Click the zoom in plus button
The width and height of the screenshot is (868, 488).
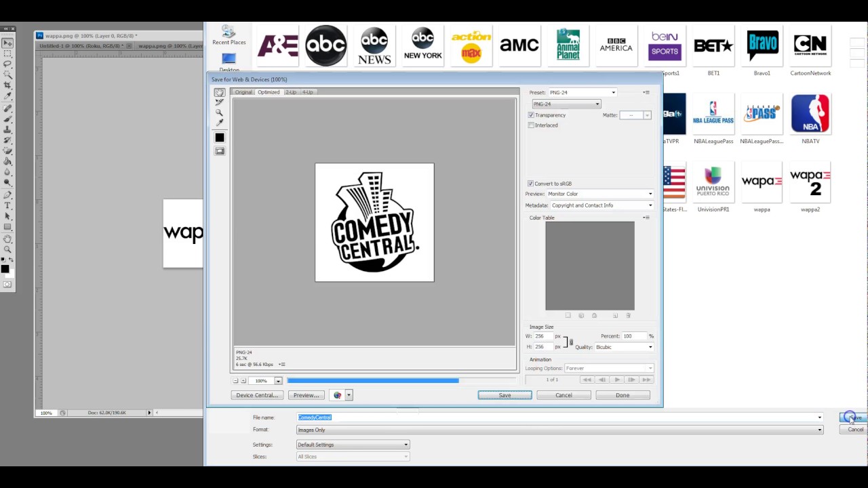(x=243, y=381)
